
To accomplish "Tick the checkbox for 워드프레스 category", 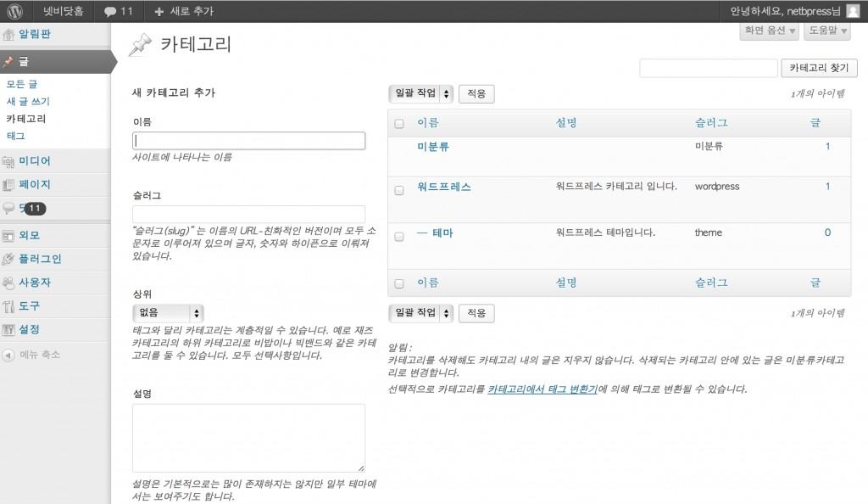I will [399, 190].
